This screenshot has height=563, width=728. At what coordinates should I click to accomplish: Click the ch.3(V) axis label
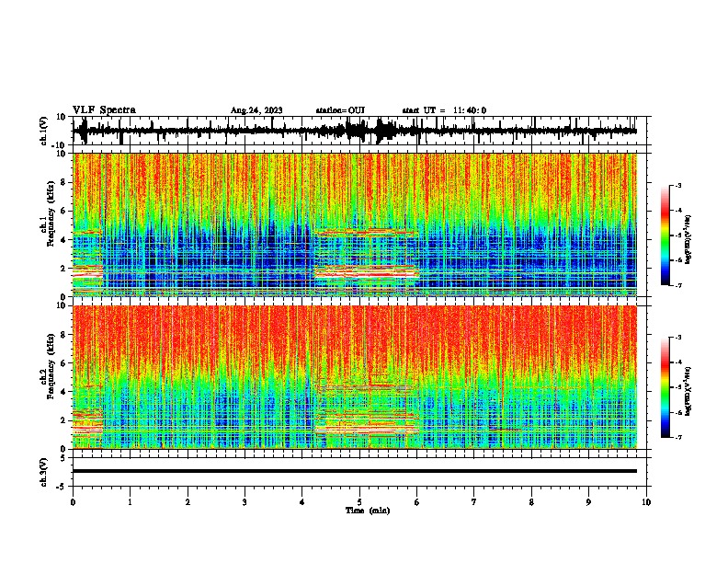(44, 472)
